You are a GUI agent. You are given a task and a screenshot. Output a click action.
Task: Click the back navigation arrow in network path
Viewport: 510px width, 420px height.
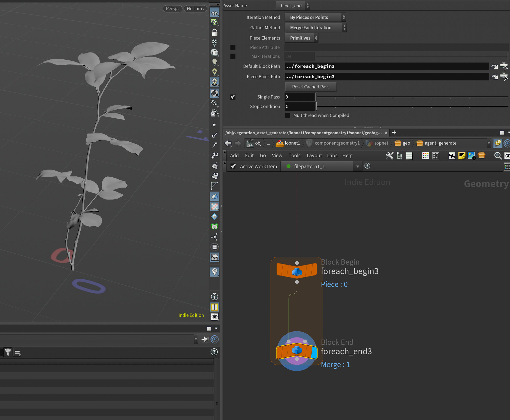point(228,143)
